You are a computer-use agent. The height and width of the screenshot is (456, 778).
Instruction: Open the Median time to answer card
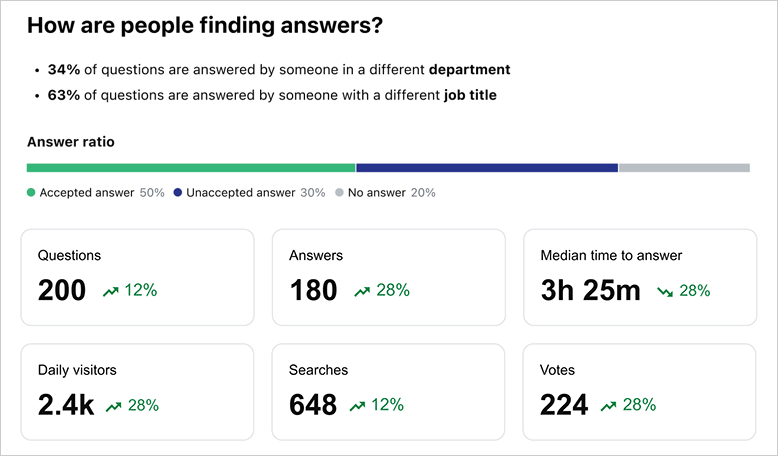tap(639, 277)
